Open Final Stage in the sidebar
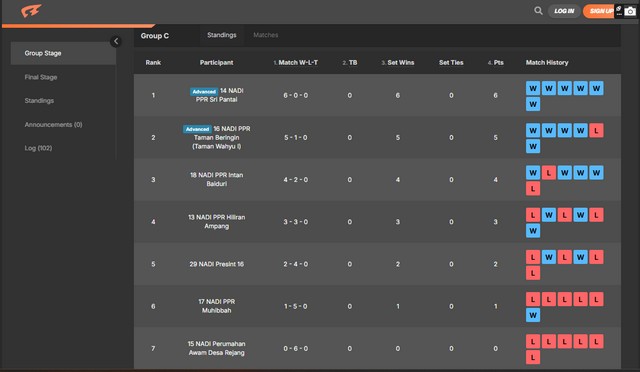The height and width of the screenshot is (372, 640). [x=41, y=77]
